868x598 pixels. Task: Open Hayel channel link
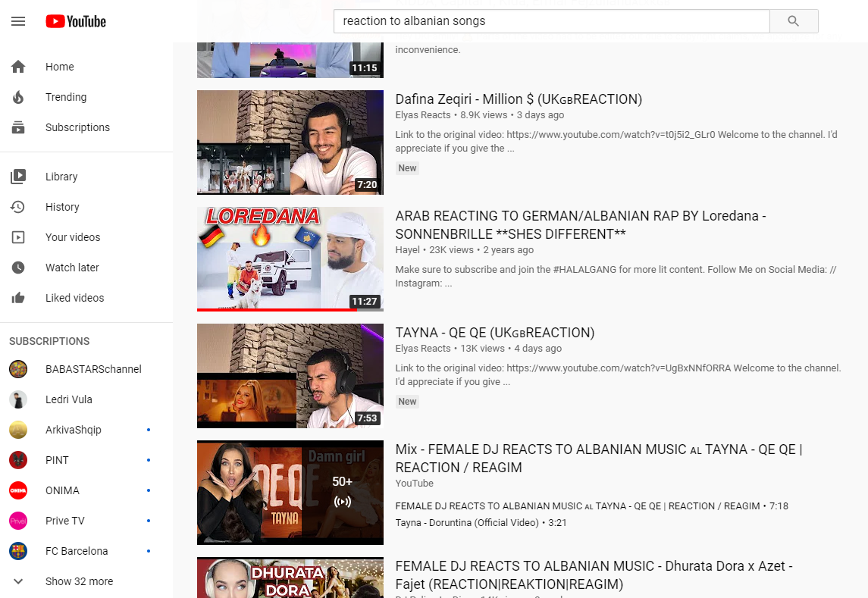point(407,249)
